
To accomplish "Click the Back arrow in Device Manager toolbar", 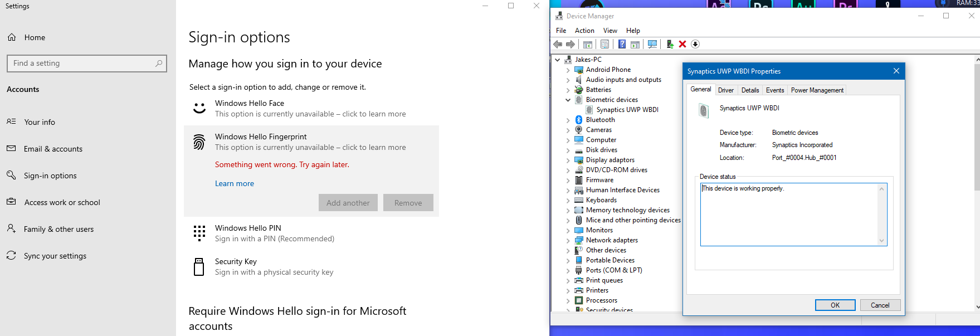I will point(558,44).
